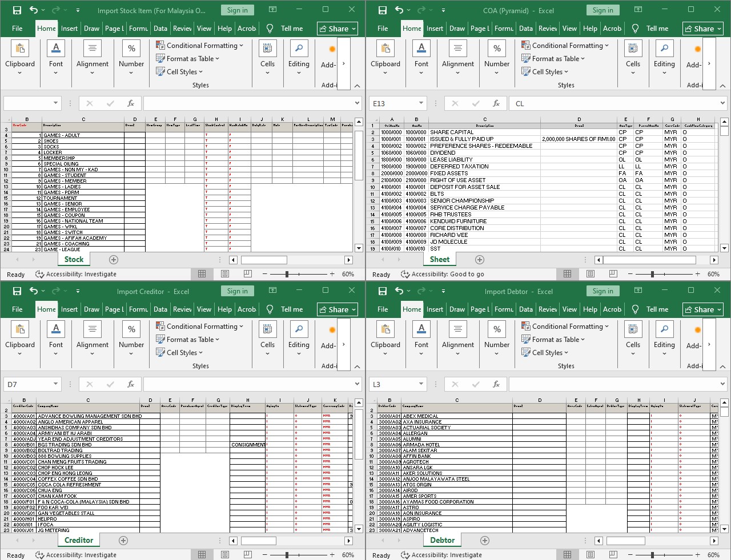Switch COA (Pyramid) window to Page Break Preview
This screenshot has width=731, height=560.
coord(613,274)
